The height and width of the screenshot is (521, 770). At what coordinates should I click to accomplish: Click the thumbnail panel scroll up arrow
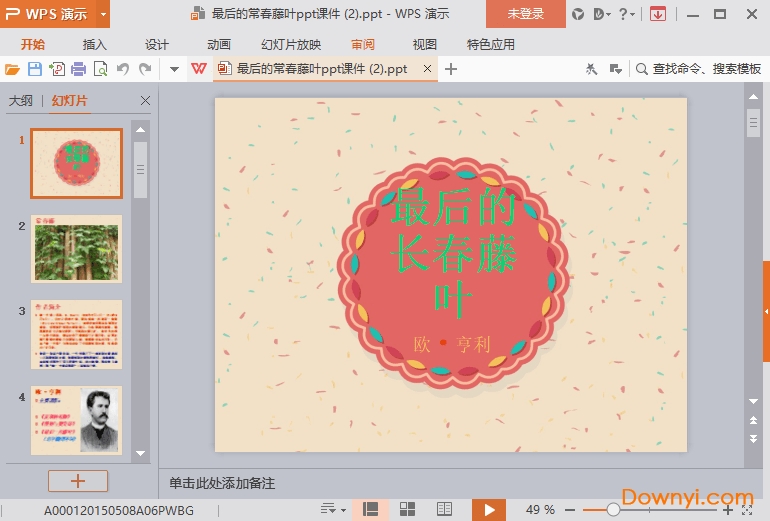(x=140, y=130)
